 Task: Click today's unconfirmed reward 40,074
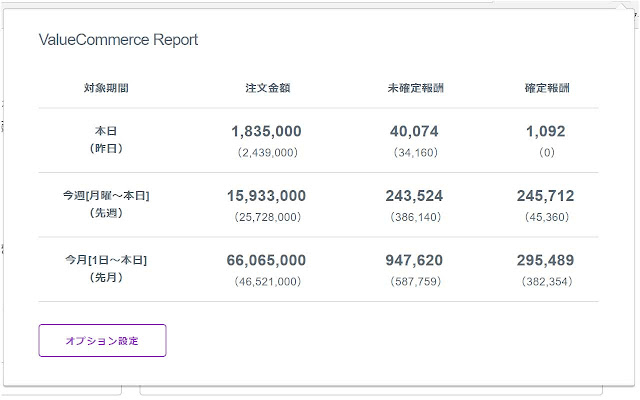(x=414, y=131)
